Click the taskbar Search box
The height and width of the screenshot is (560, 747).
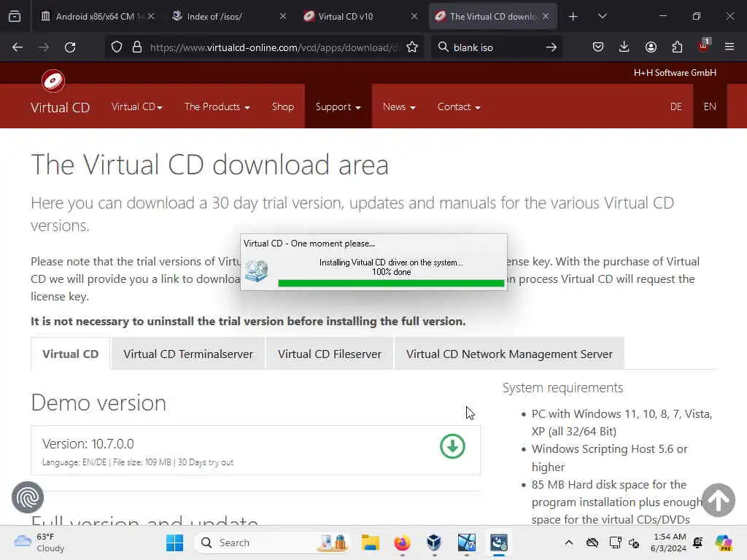coord(273,542)
